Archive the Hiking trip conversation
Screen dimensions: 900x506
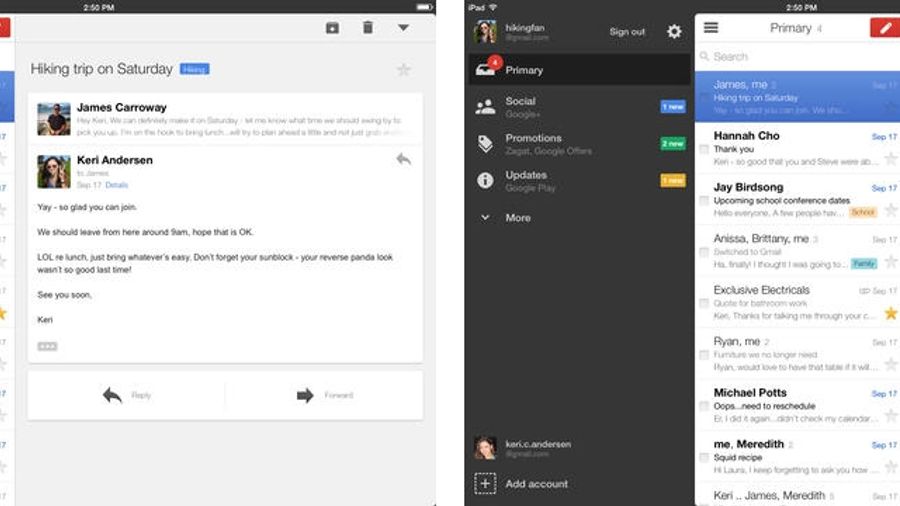[x=332, y=28]
